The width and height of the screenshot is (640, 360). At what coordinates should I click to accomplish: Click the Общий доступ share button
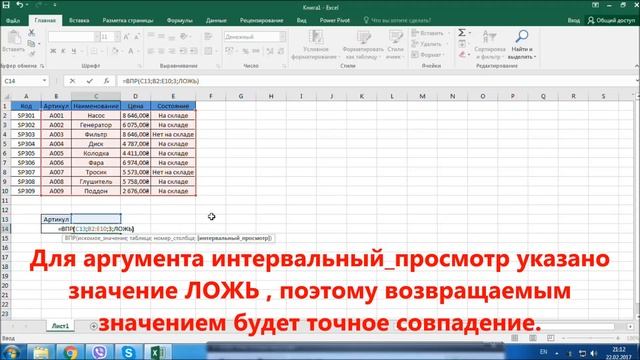point(611,20)
